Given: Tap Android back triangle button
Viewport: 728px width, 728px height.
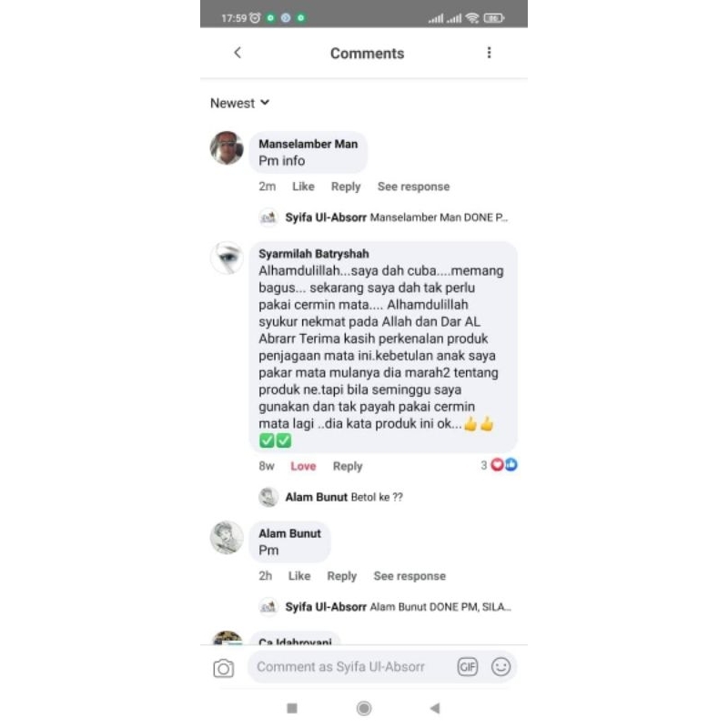Looking at the screenshot, I should pyautogui.click(x=435, y=708).
